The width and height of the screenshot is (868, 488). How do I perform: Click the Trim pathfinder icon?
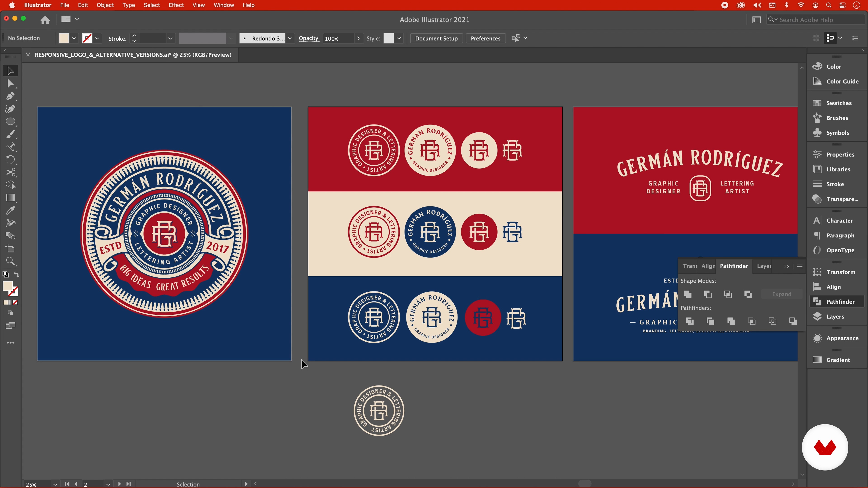(710, 321)
